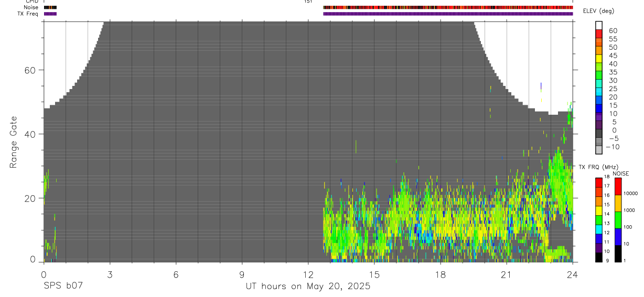Click the long red-black Noise strip after hour 12
Screen dimensions: 644x297
(448, 7)
